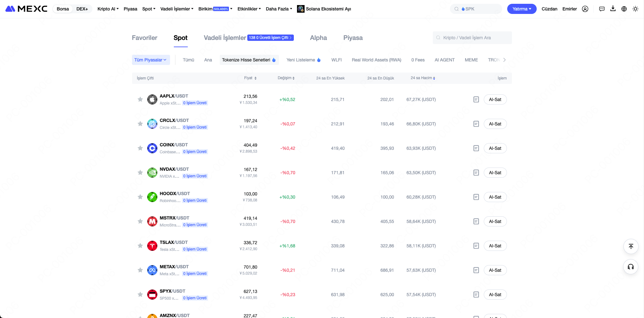644x318 pixels.
Task: Focus the Kripto / Vadeli İşlem Ara field
Action: tap(472, 38)
